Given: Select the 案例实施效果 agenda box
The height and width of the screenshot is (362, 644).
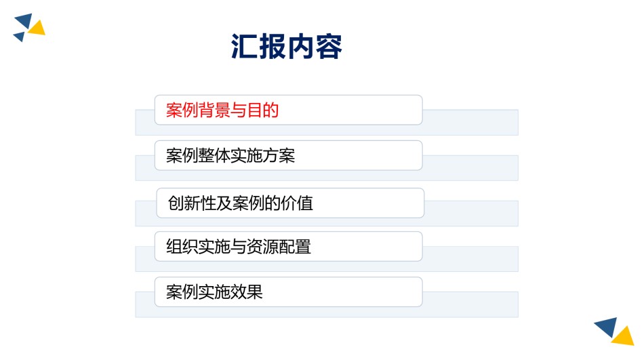Looking at the screenshot, I should coord(288,291).
